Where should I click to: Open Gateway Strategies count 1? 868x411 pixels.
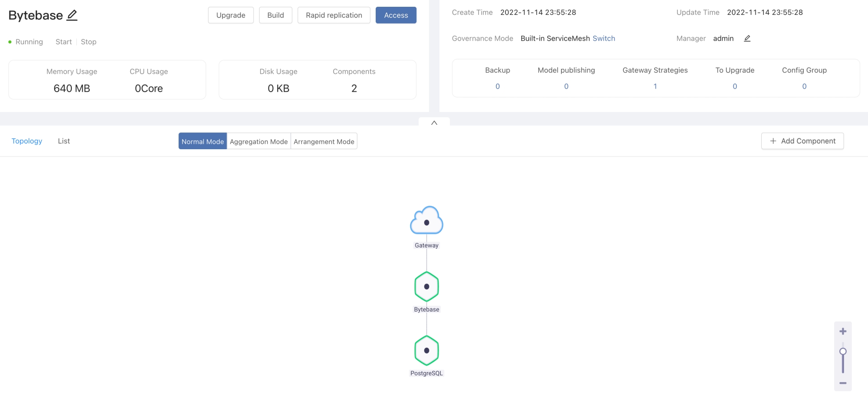tap(655, 86)
